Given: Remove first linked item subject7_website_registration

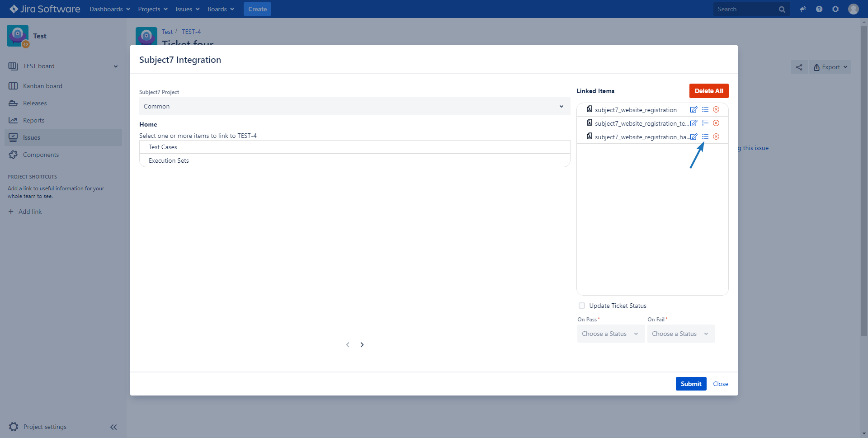Looking at the screenshot, I should click(716, 110).
